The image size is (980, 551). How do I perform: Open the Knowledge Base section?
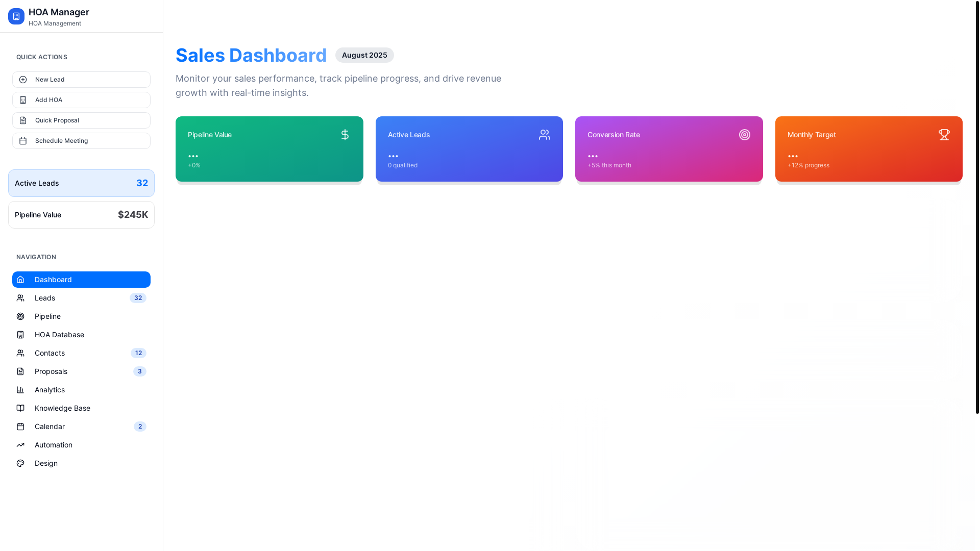81,408
